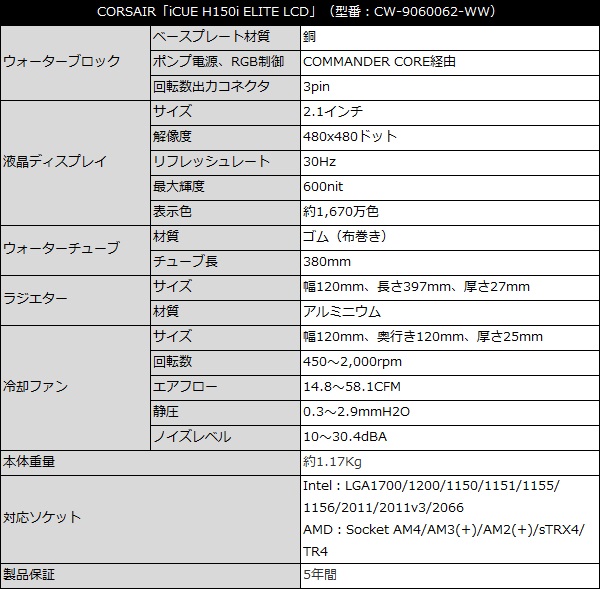Click the 本体重量 label
Screen dimensions: 600x589
29,462
